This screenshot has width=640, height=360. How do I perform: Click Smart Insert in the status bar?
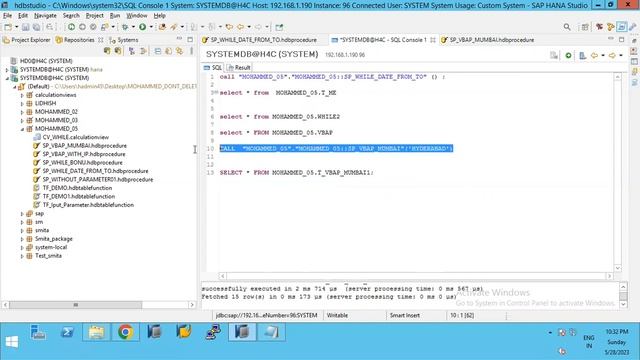404,316
